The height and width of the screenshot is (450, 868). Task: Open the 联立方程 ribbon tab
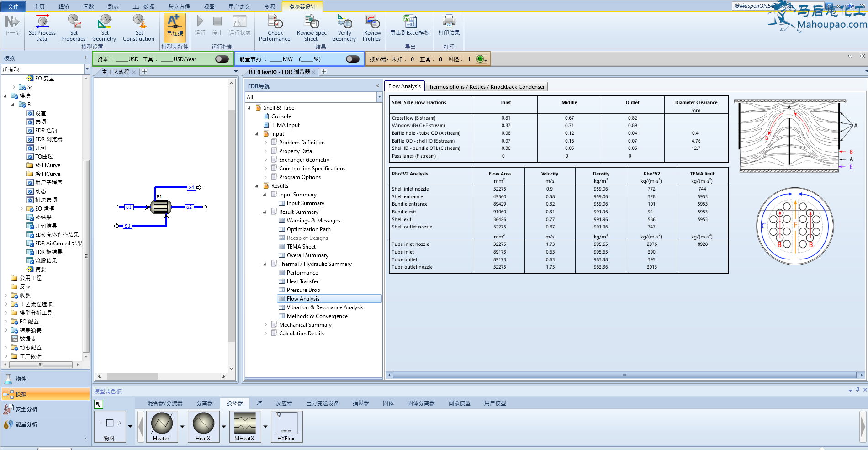point(179,6)
